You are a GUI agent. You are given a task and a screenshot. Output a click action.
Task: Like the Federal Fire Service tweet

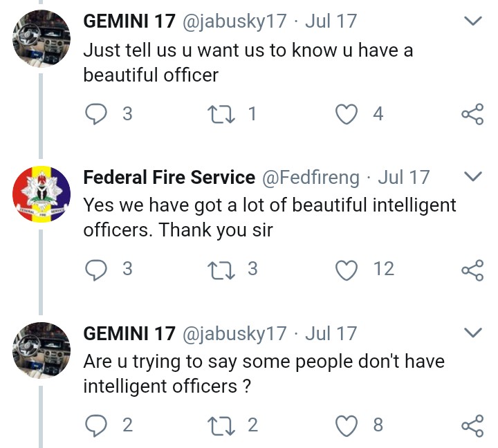coord(347,269)
